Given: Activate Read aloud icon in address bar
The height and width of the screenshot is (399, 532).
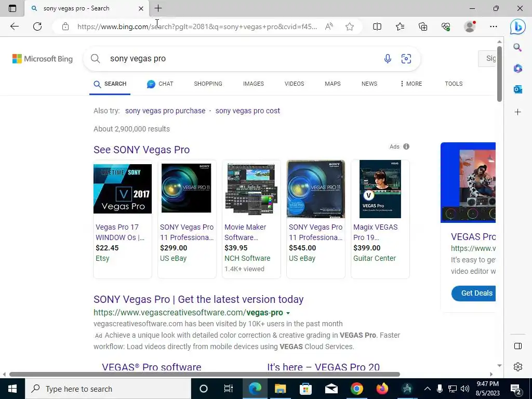Looking at the screenshot, I should click(329, 26).
